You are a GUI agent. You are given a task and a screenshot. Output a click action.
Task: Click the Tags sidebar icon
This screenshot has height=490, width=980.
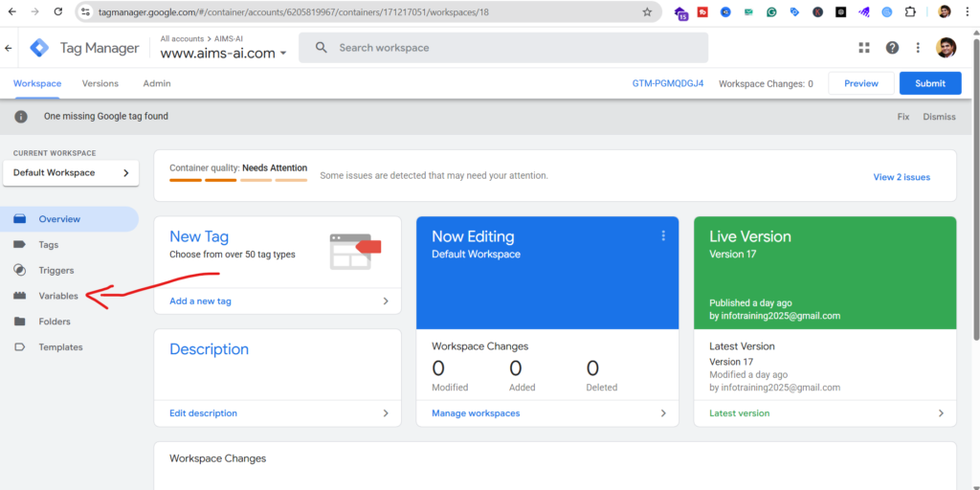pyautogui.click(x=19, y=245)
